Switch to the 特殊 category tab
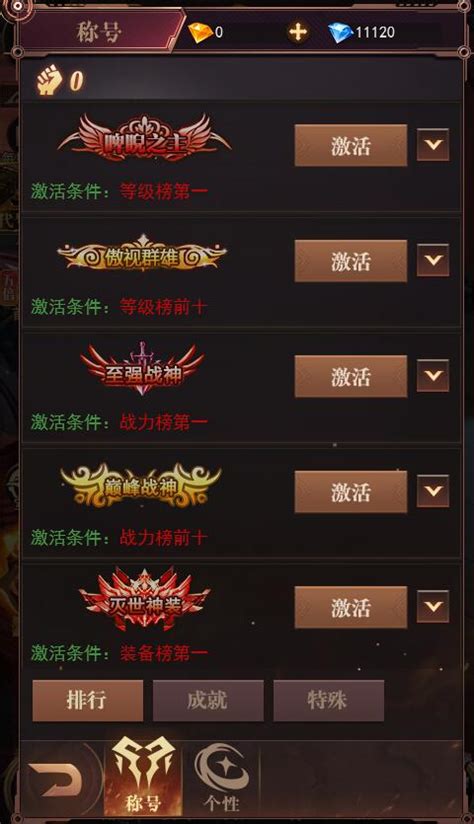The image size is (474, 824). click(328, 701)
